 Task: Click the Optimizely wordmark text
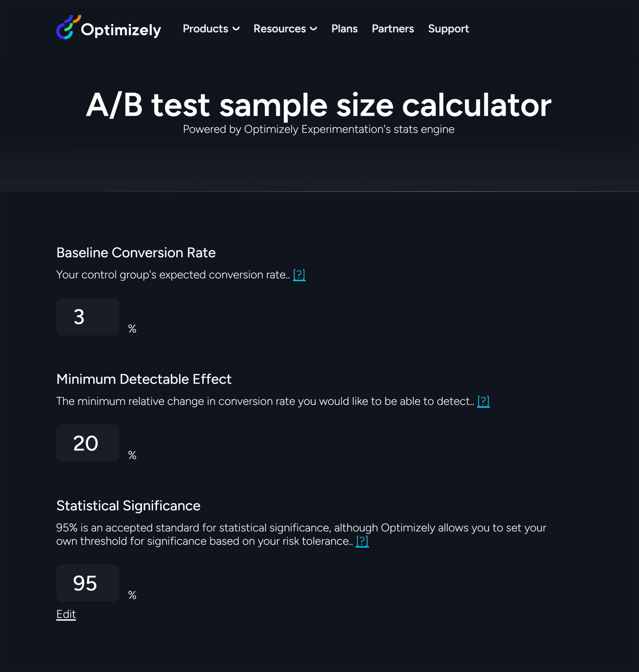coord(121,30)
